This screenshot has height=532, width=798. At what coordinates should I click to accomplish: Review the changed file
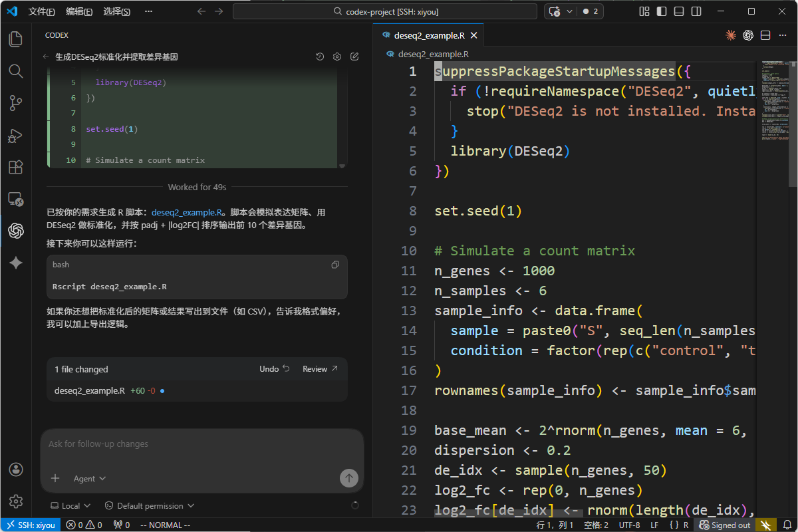[321, 369]
